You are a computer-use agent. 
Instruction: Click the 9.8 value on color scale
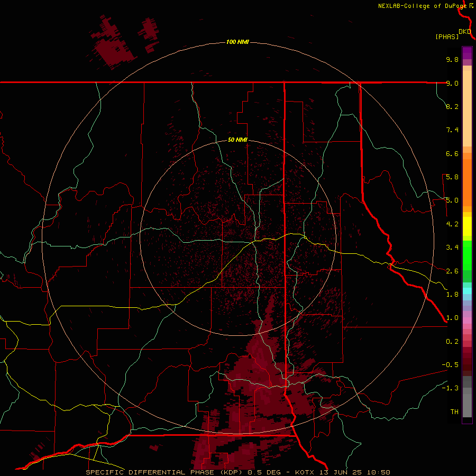tap(452, 59)
